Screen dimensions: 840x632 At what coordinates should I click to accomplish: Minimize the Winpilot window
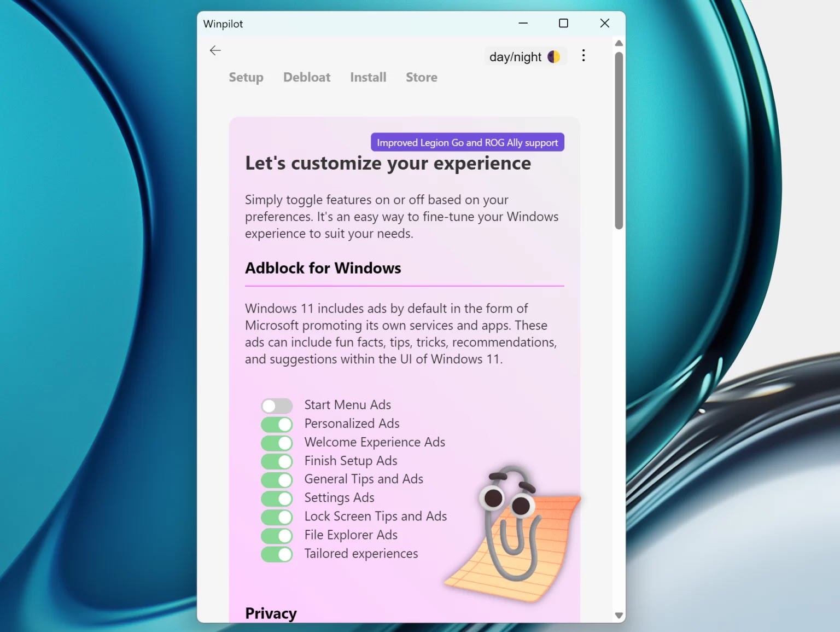(x=523, y=23)
